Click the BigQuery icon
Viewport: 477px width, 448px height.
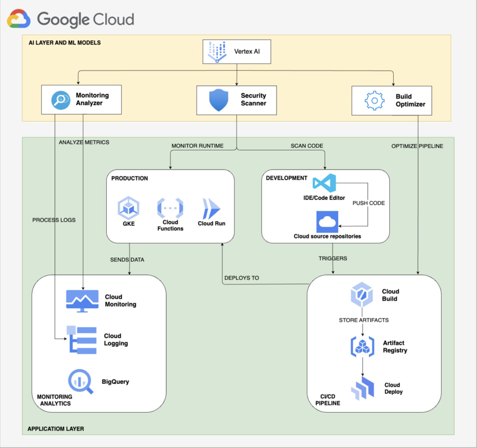[81, 382]
